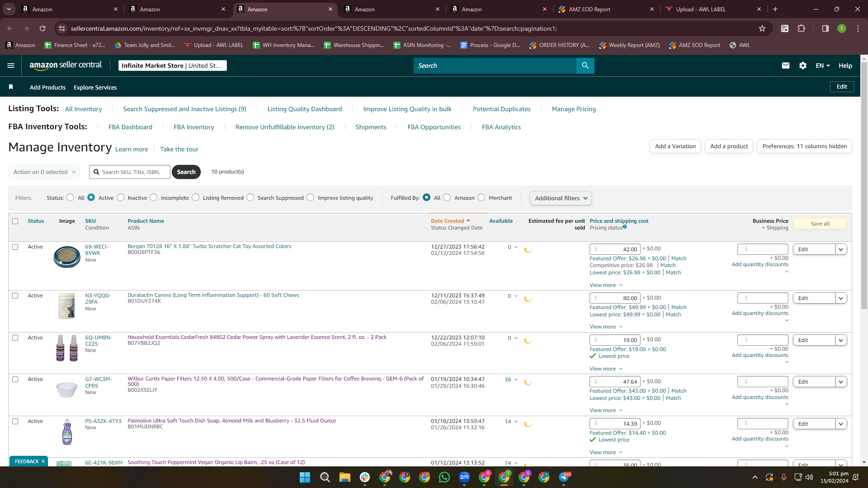Screen dimensions: 868x488
Task: Tick the select-all checkbox in table header
Action: coord(15,221)
